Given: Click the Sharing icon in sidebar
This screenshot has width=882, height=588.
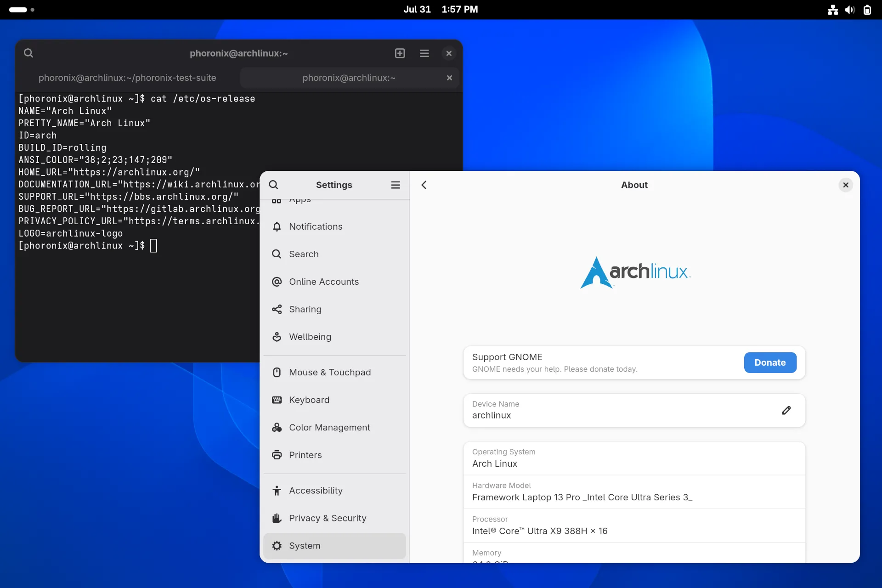Looking at the screenshot, I should click(x=277, y=309).
